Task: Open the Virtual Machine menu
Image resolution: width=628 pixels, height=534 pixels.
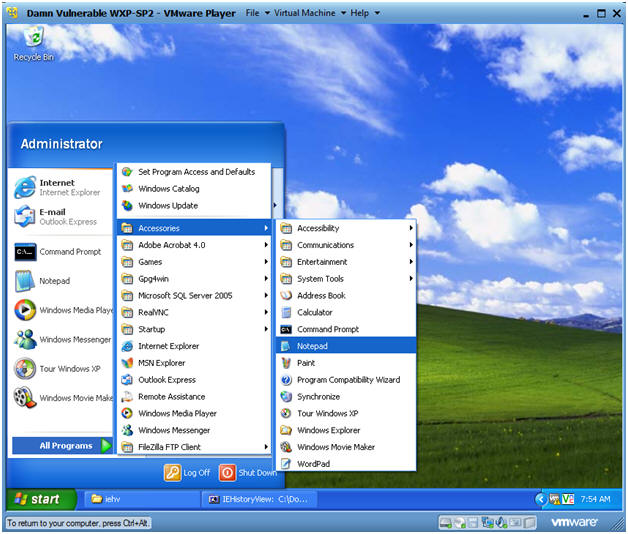Action: click(310, 13)
